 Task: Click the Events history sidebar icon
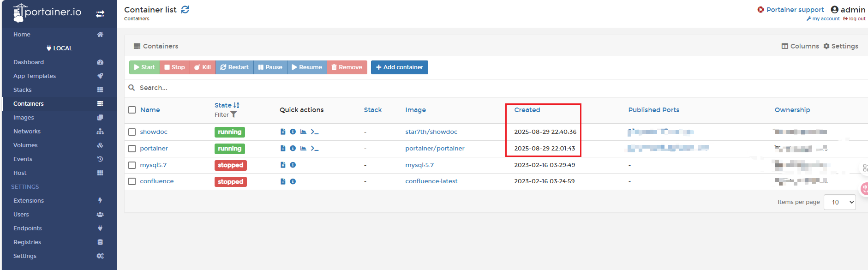tap(100, 159)
